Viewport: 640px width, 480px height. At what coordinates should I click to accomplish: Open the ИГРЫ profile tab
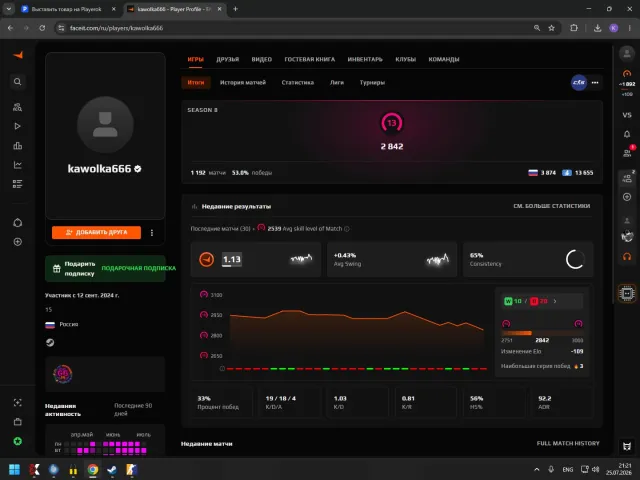pyautogui.click(x=196, y=60)
